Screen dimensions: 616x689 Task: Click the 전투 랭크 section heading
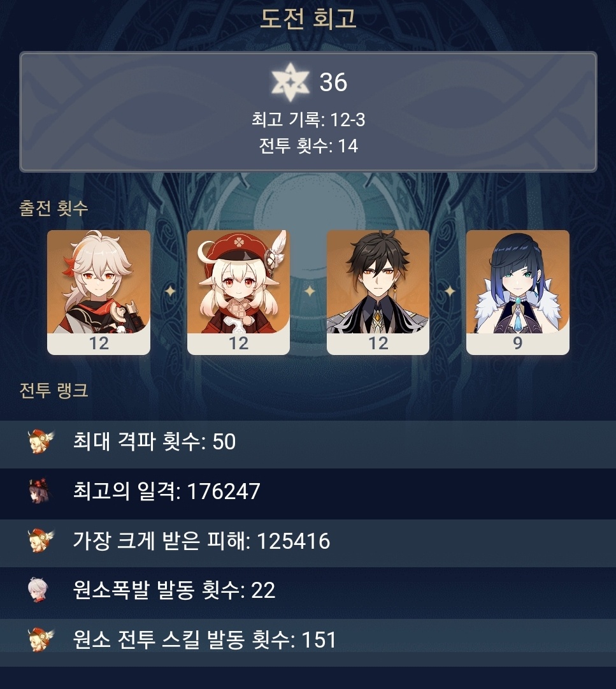(x=54, y=390)
